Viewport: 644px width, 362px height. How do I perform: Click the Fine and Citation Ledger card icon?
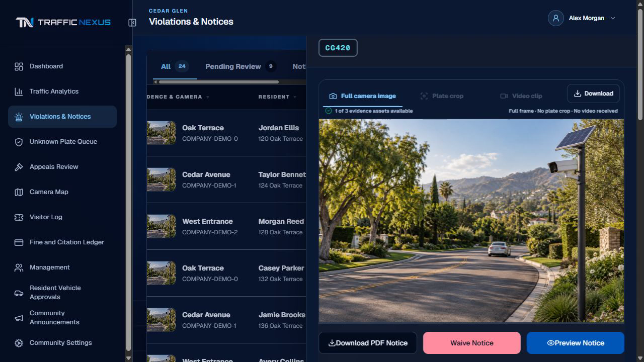[x=19, y=242]
